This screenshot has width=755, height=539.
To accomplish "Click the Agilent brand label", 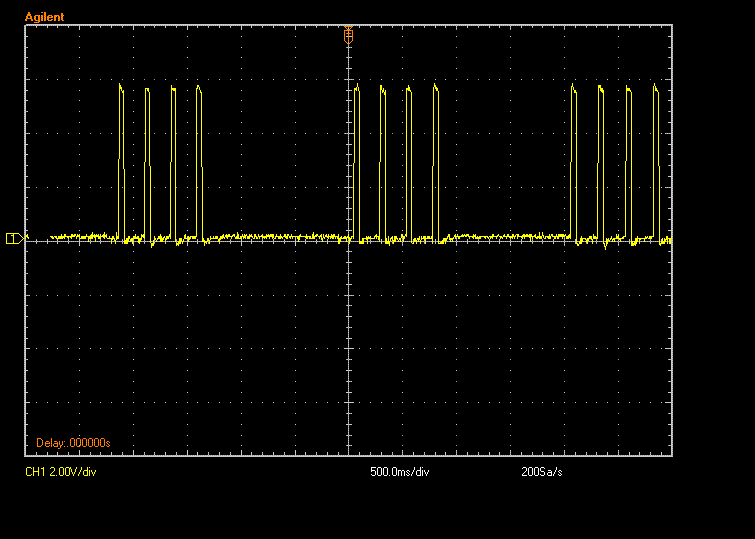I will (44, 17).
